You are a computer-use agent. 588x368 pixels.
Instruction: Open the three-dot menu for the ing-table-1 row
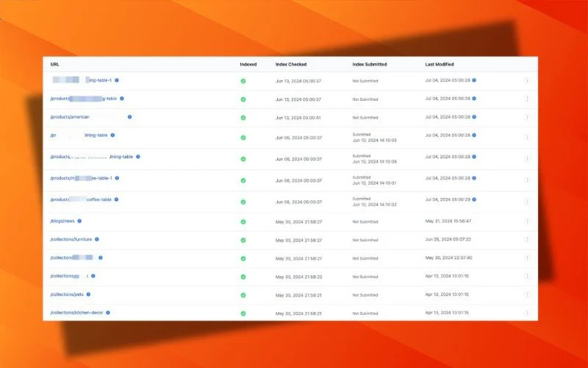click(x=527, y=80)
